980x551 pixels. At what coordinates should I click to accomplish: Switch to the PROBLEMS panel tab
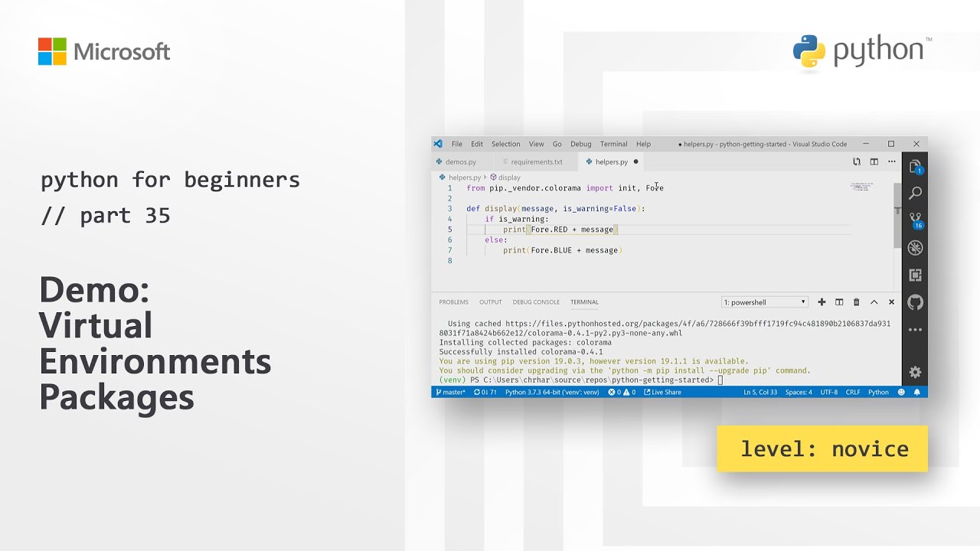[453, 302]
